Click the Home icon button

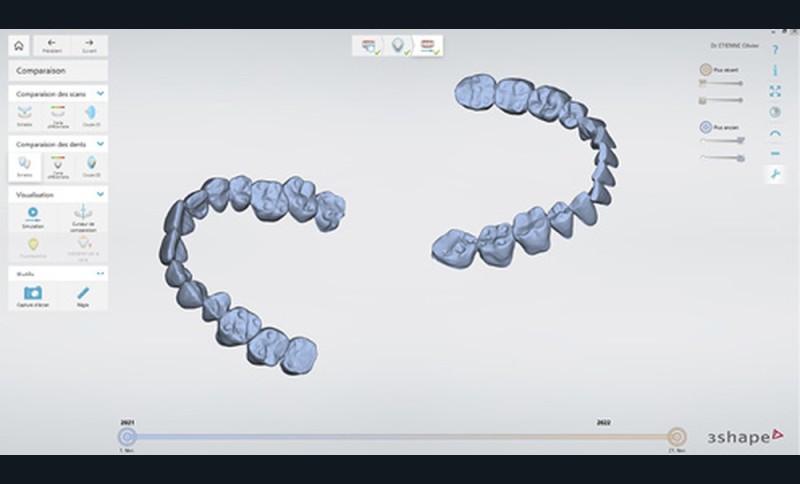(18, 46)
